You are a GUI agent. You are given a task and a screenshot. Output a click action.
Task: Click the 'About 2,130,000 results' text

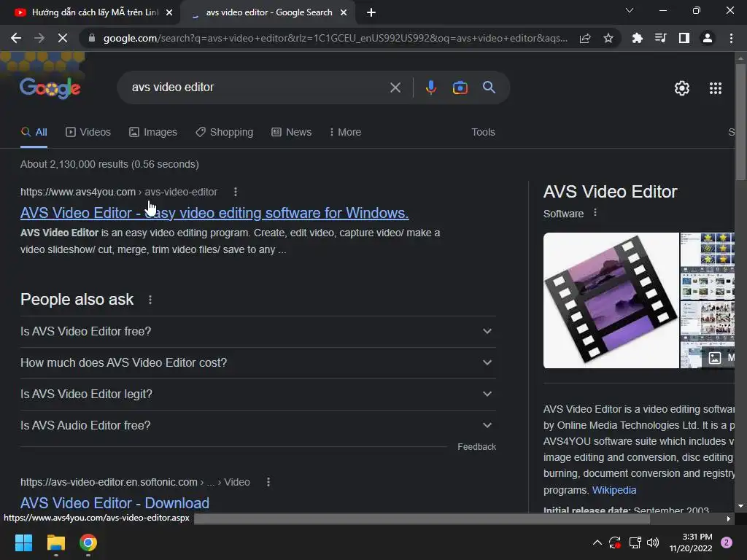point(109,164)
